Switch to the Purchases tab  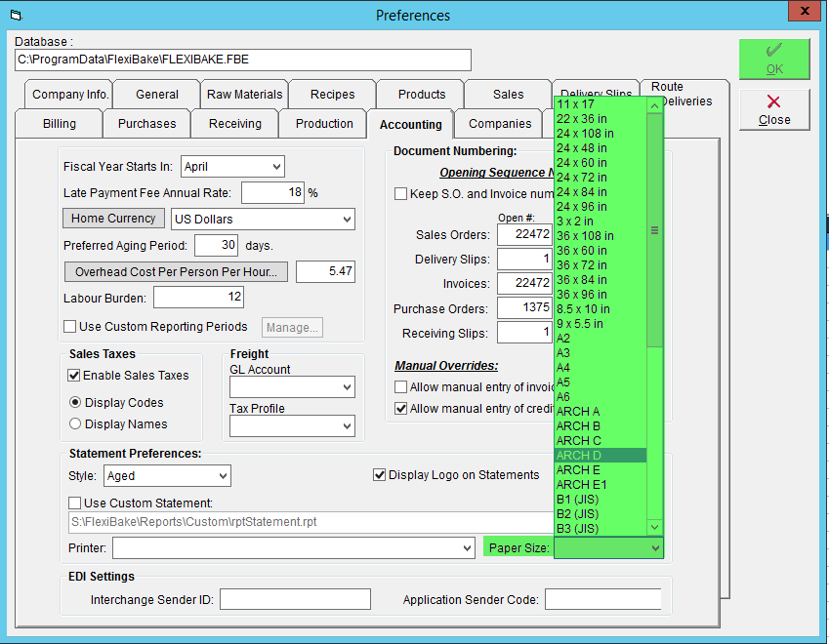click(147, 124)
